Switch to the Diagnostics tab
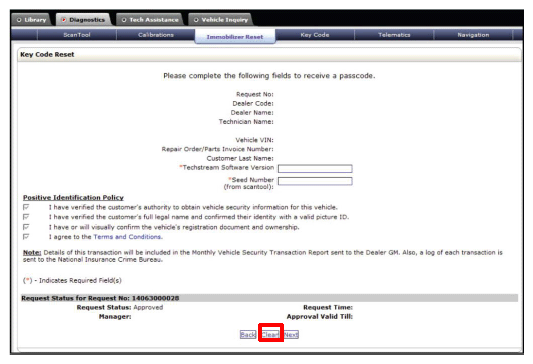The image size is (533, 364). (83, 20)
